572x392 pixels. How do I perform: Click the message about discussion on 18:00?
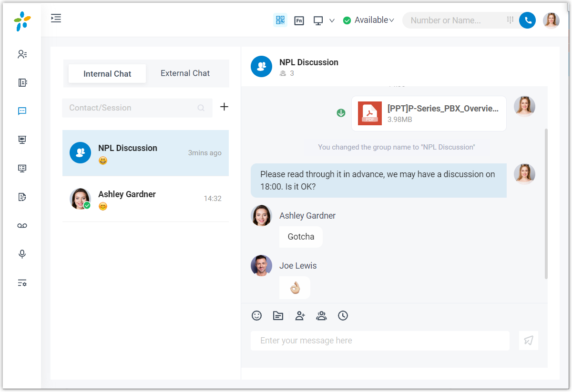coord(378,181)
